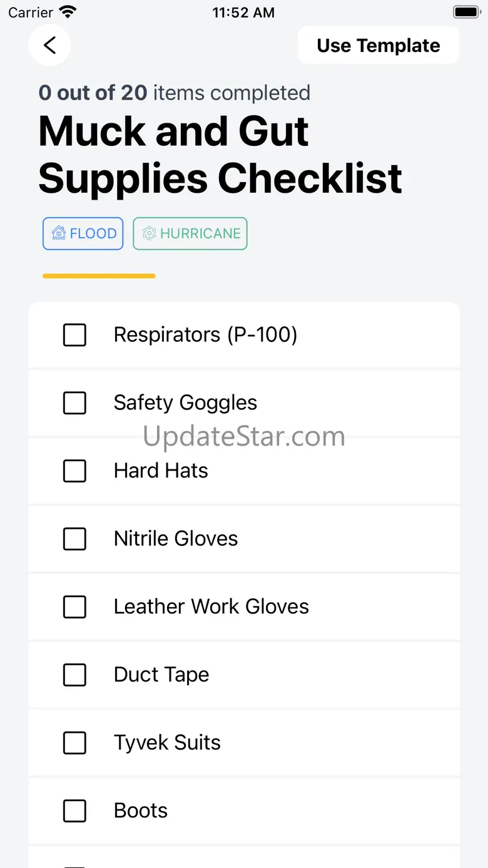Tap the hurricane swirl icon
The width and height of the screenshot is (488, 868).
tap(149, 233)
